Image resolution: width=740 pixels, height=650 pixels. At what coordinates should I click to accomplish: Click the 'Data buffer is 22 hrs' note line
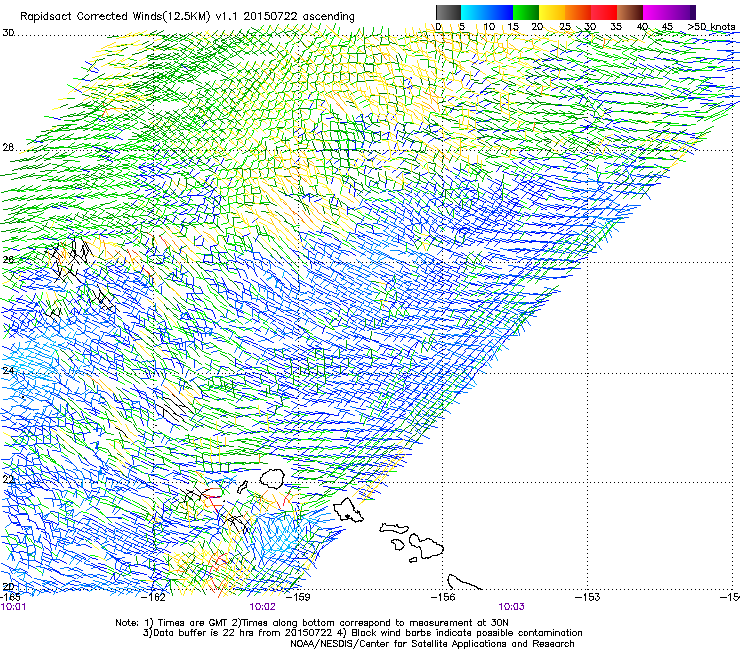tap(362, 633)
